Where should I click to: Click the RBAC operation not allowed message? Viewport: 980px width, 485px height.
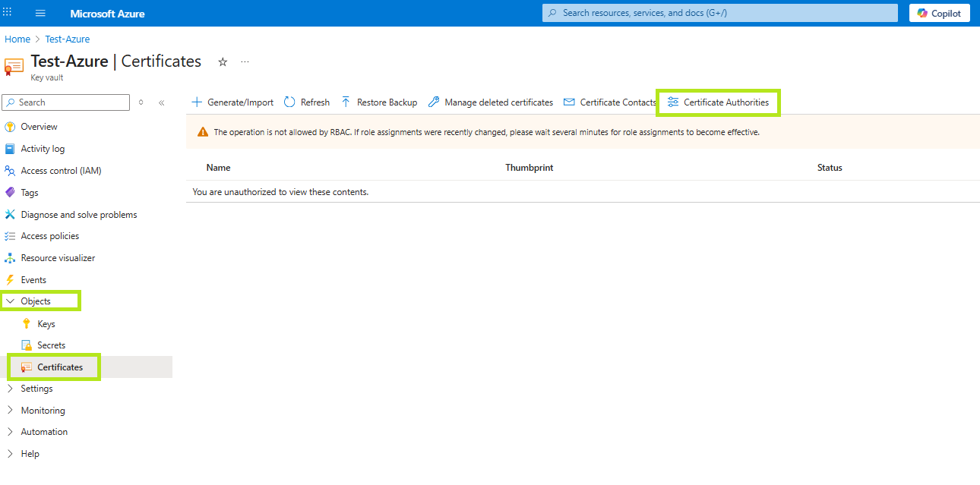487,132
